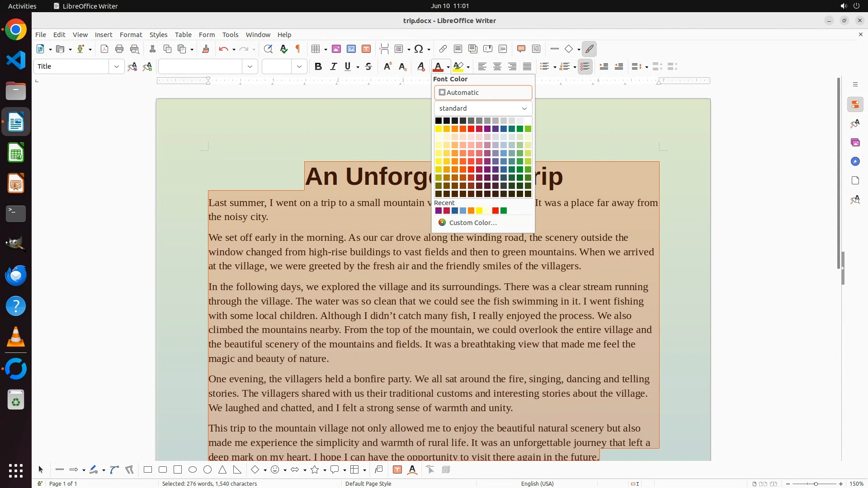Viewport: 868px width, 488px height.
Task: Toggle Bold formatting
Action: pos(318,67)
